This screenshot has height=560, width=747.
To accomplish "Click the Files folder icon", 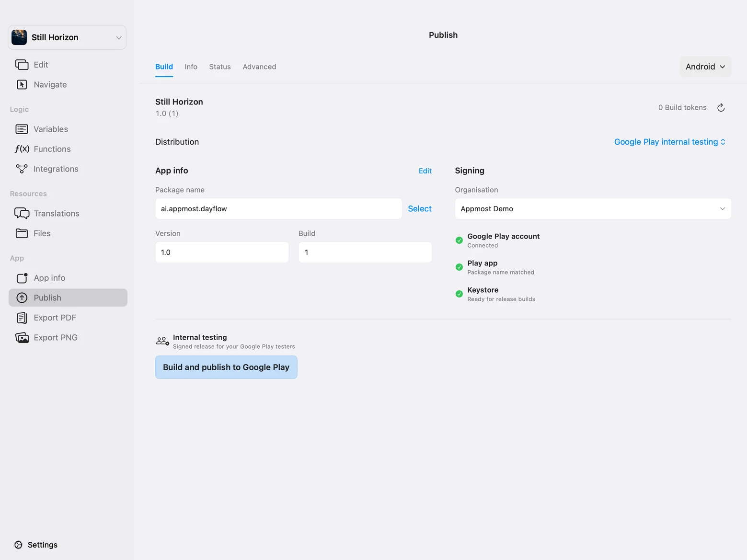I will click(x=22, y=233).
